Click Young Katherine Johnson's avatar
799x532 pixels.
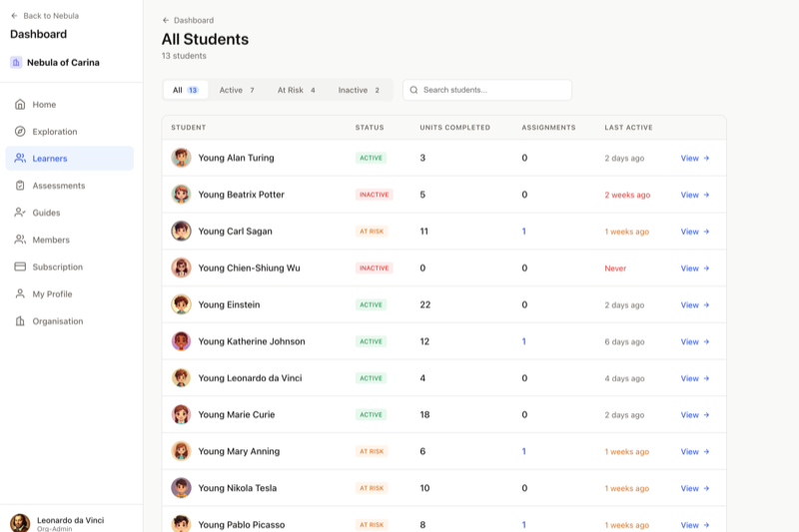[181, 341]
